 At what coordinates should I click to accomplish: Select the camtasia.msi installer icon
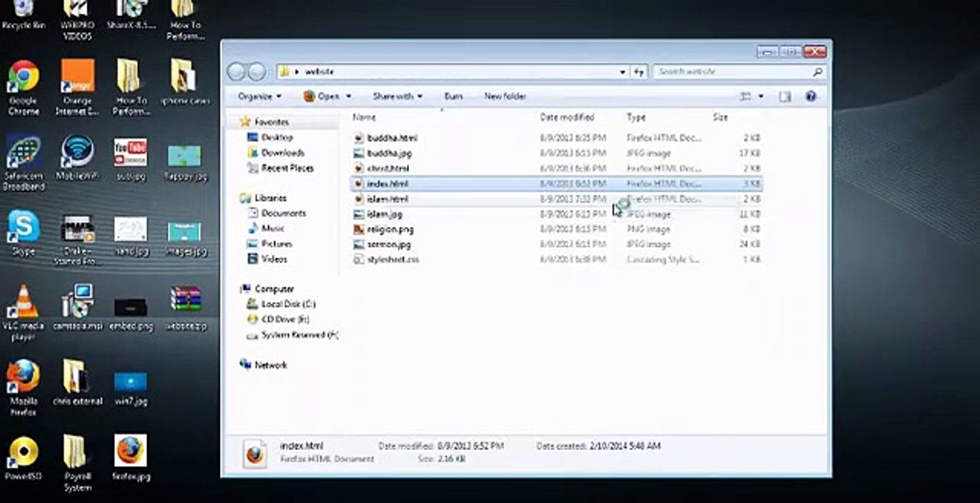pyautogui.click(x=77, y=307)
